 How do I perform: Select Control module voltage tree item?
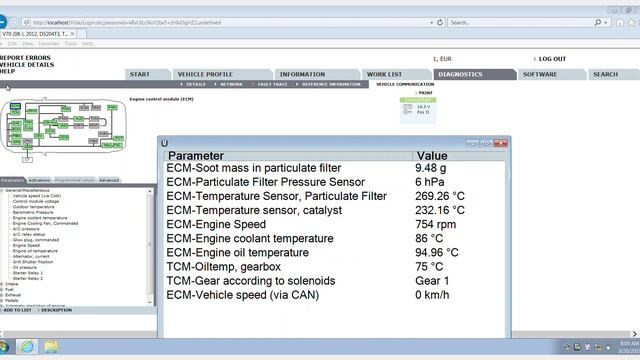(36, 201)
